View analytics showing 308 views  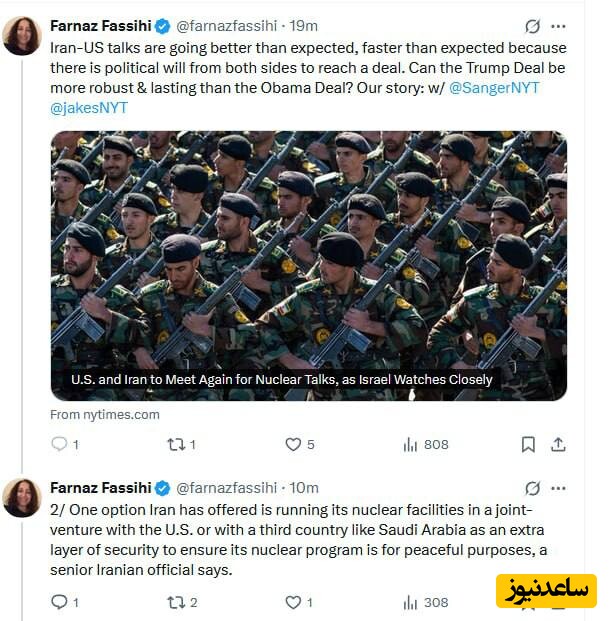(x=410, y=602)
